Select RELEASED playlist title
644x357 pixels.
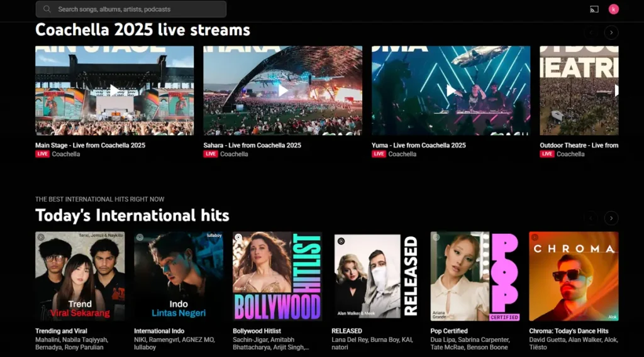(347, 331)
